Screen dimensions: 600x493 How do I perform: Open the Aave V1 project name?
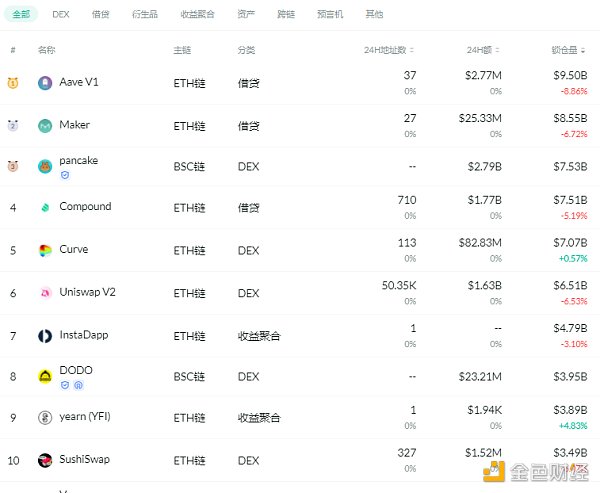pos(79,82)
